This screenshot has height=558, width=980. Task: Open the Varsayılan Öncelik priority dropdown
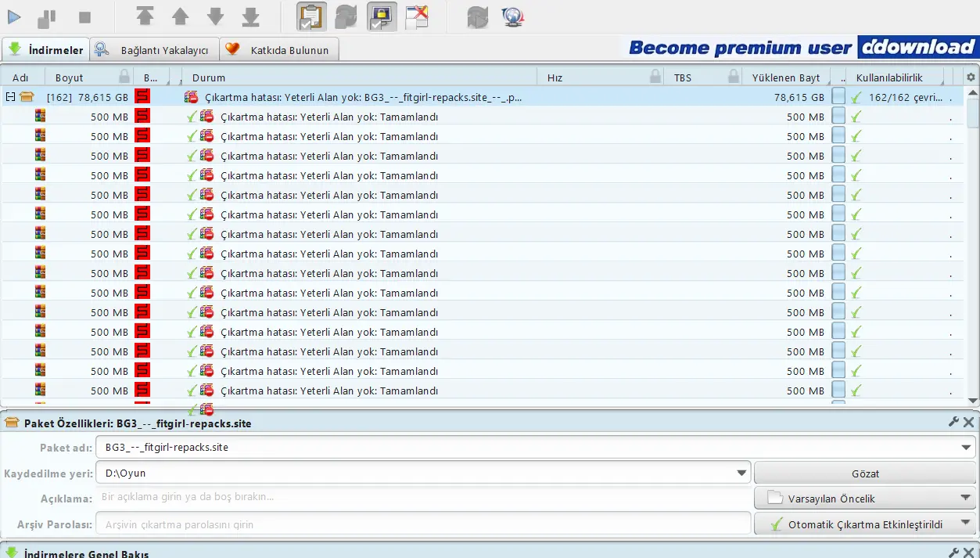click(865, 498)
